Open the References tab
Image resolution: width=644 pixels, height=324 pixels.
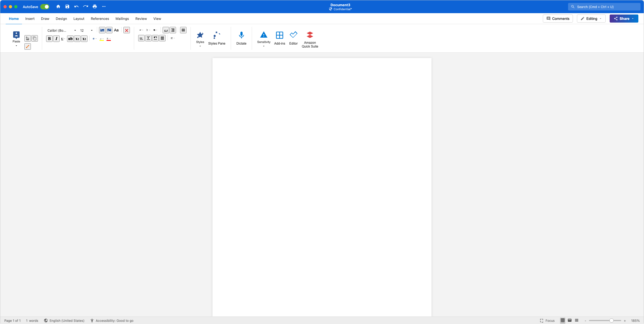click(100, 19)
